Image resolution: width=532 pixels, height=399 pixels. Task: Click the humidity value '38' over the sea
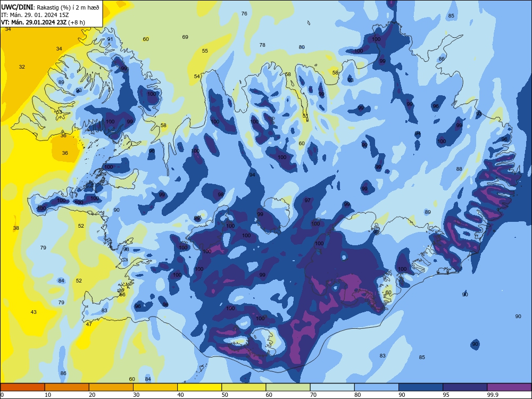tap(16, 228)
